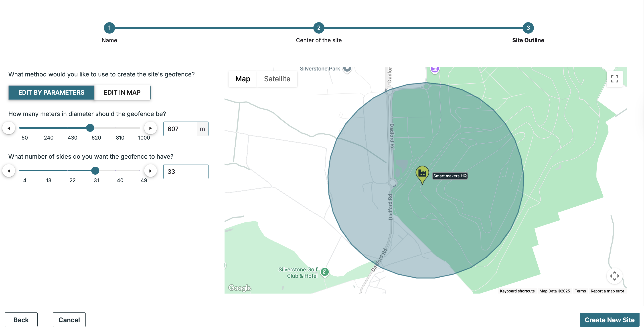Go to step 2 Center of the site
Image resolution: width=644 pixels, height=332 pixels.
click(318, 28)
